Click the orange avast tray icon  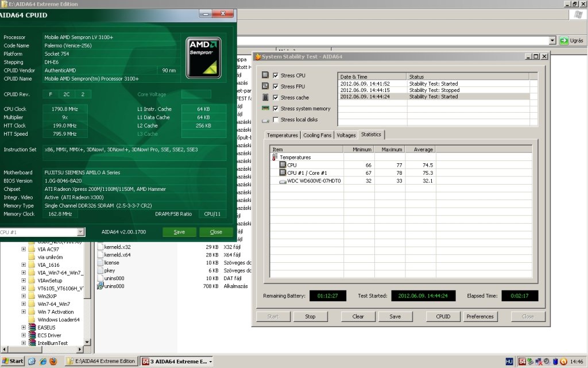coord(563,361)
